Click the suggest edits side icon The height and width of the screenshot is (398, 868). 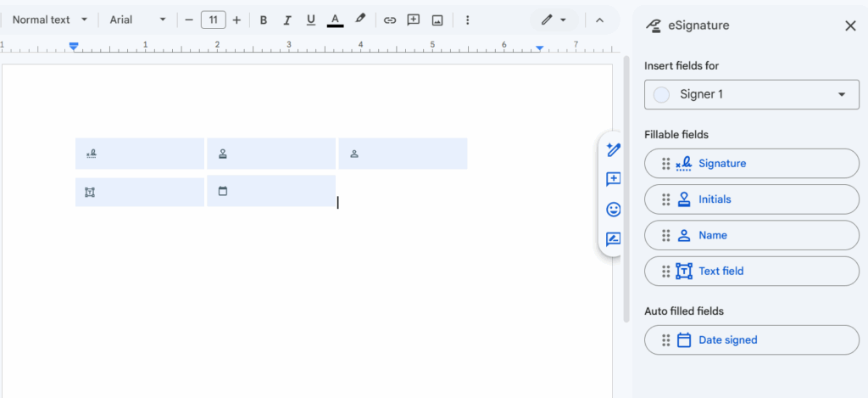point(613,239)
